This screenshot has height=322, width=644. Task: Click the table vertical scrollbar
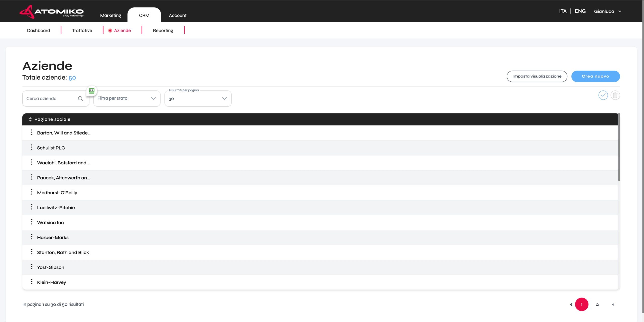[x=619, y=147]
